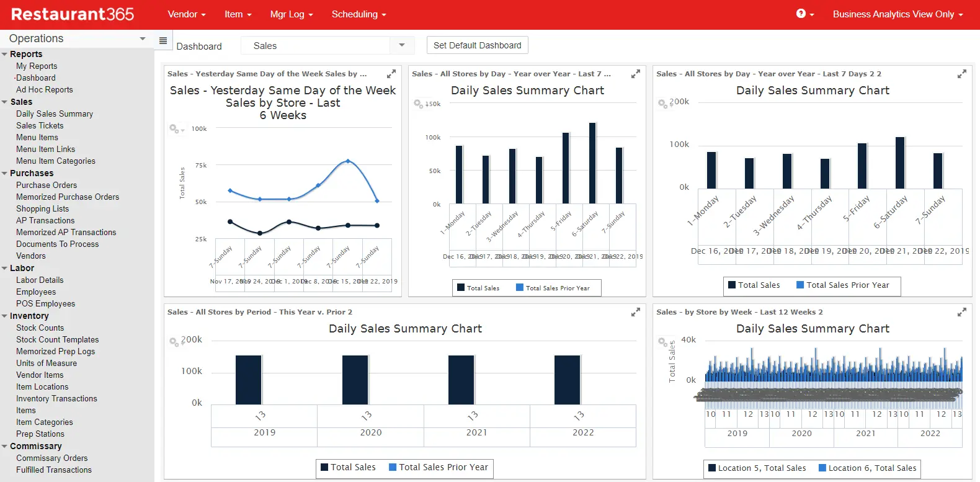Click Set Default Dashboard button

click(x=478, y=45)
